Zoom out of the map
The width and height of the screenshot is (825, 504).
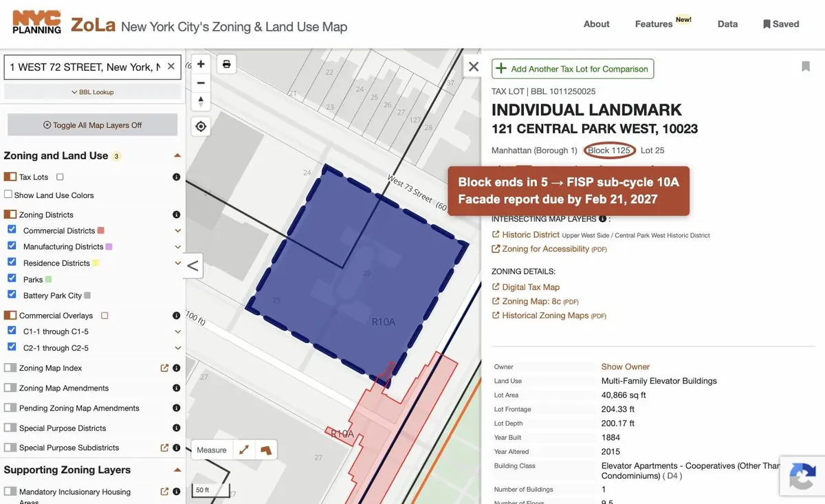pyautogui.click(x=201, y=83)
